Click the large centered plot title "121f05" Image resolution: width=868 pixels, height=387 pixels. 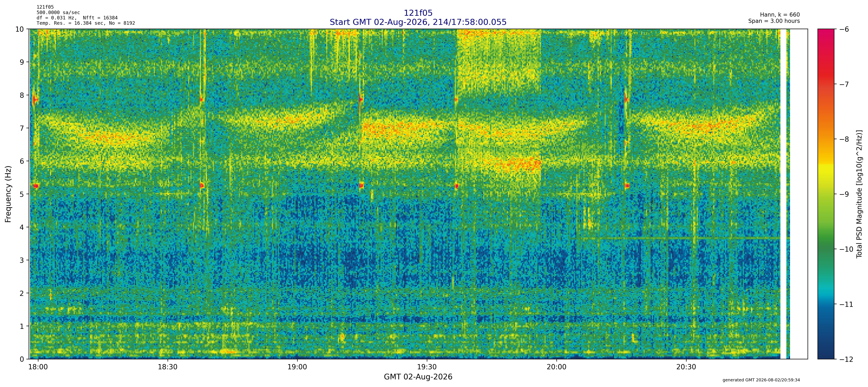tap(418, 13)
